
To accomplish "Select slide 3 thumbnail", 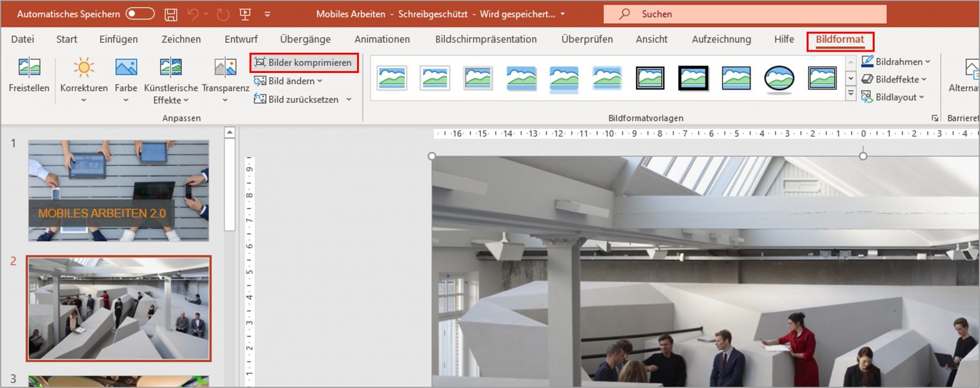I will click(x=118, y=381).
